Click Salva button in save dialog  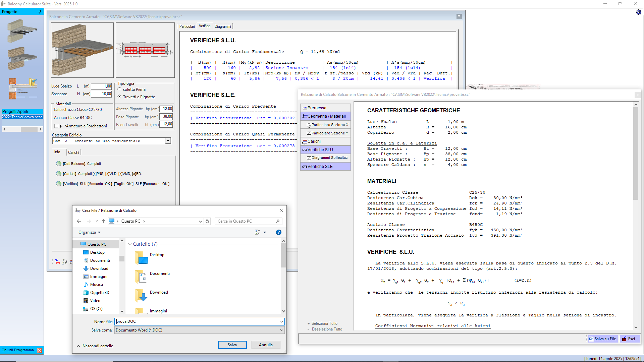[232, 345]
